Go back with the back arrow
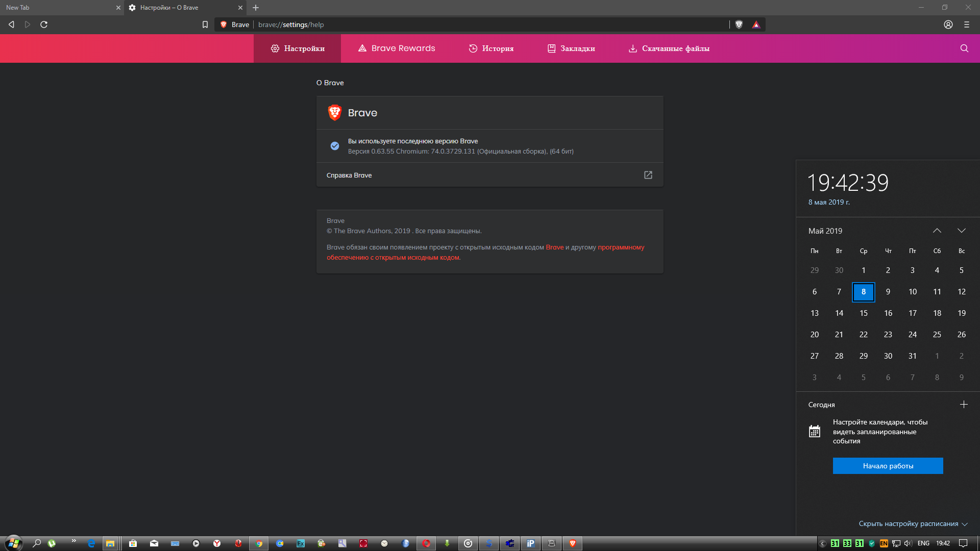 [11, 24]
